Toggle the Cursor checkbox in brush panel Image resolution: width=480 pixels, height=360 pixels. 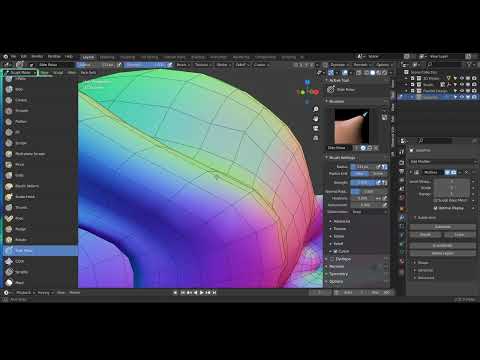click(336, 251)
